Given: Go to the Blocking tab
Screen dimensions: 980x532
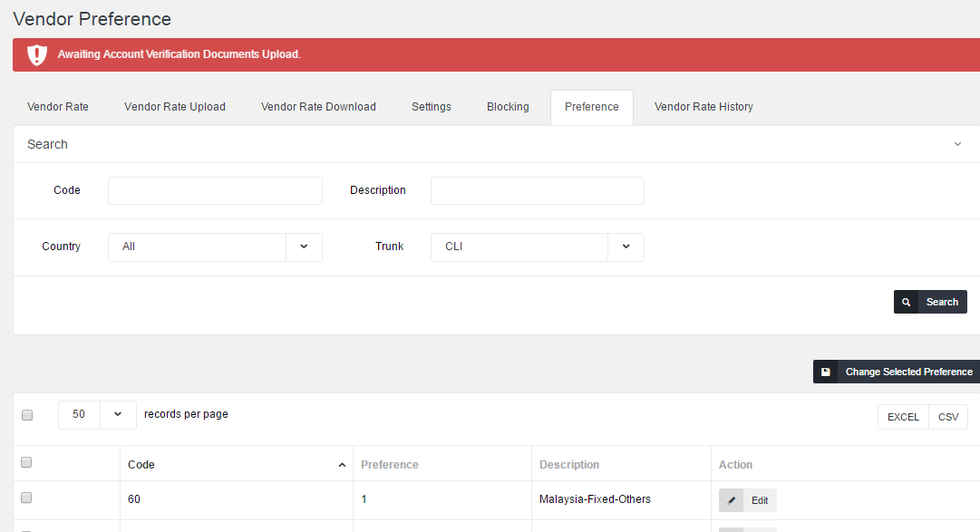Looking at the screenshot, I should click(508, 107).
